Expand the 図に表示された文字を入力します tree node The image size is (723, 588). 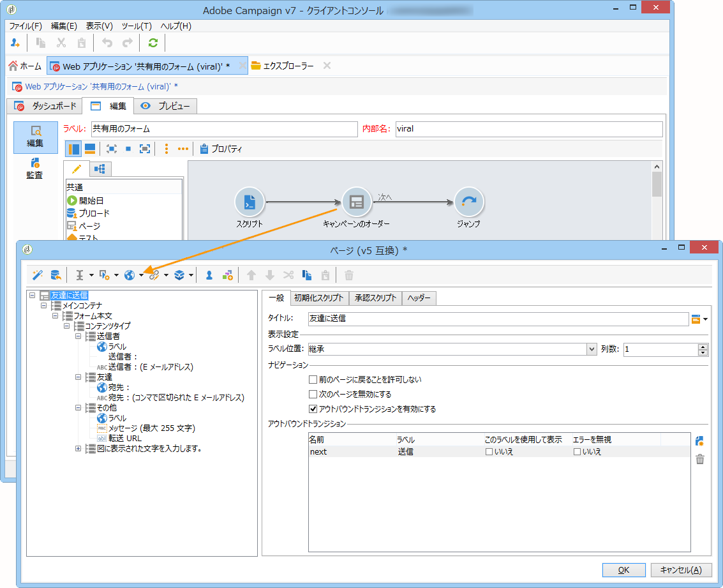(78, 448)
